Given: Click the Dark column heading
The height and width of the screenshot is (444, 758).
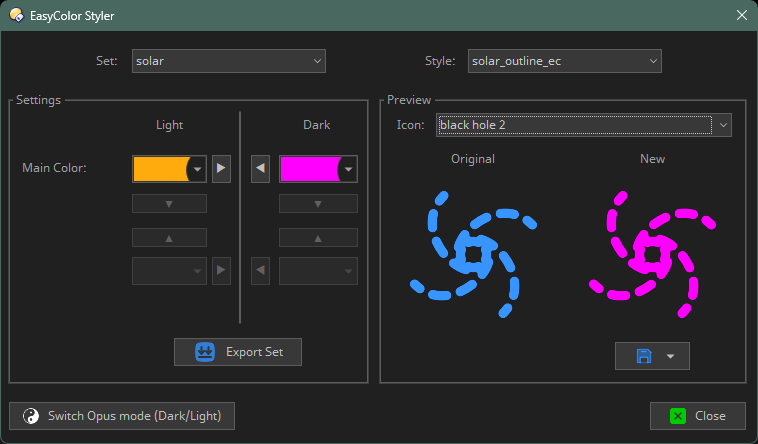Looking at the screenshot, I should coord(317,125).
